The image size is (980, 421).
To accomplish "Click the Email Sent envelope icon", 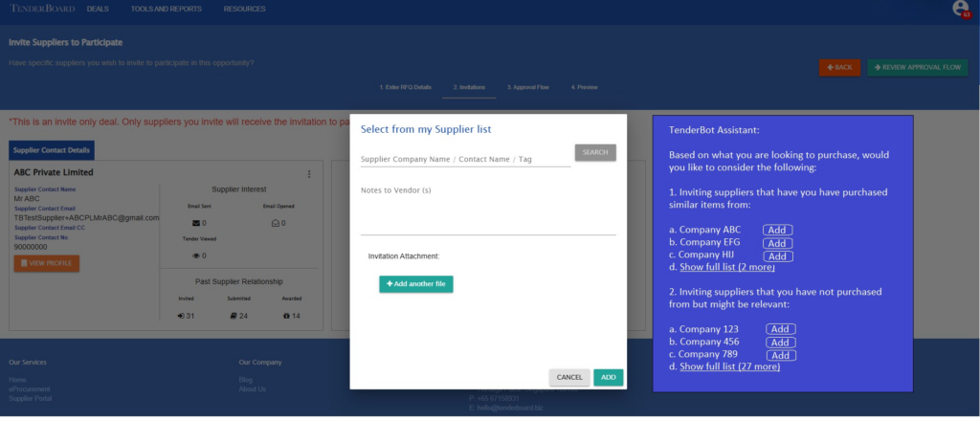I will [195, 223].
